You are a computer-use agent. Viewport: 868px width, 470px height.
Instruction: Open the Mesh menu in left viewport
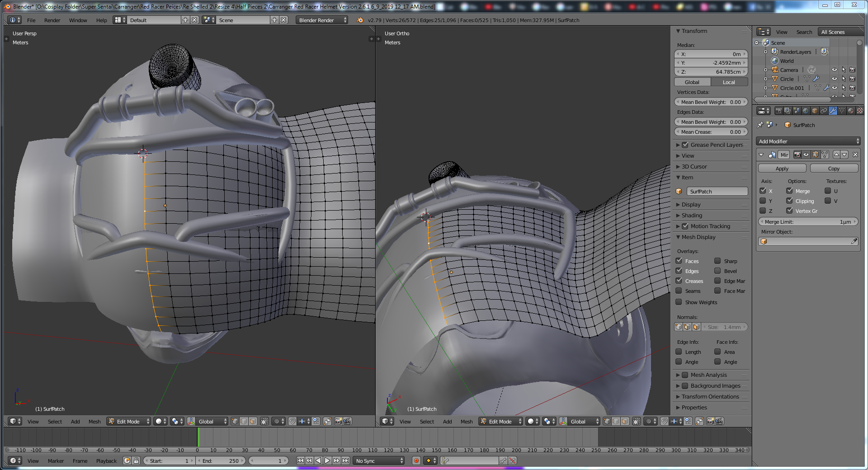(x=94, y=422)
